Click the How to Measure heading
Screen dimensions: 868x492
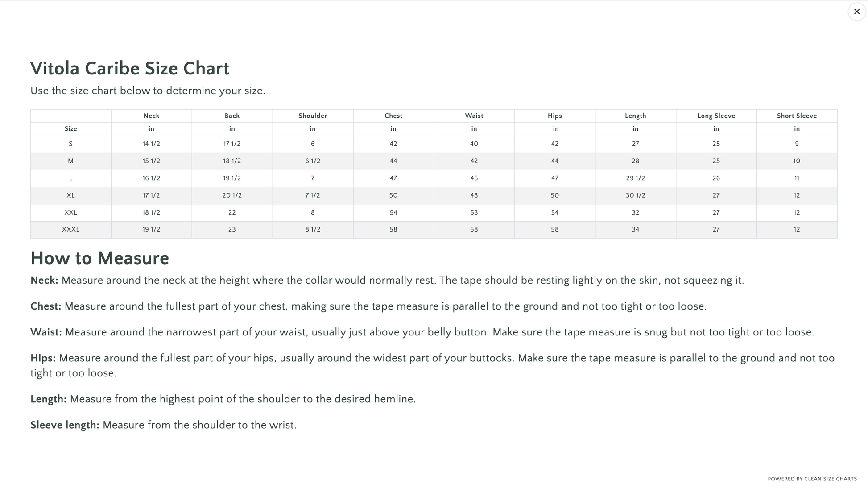click(x=100, y=258)
